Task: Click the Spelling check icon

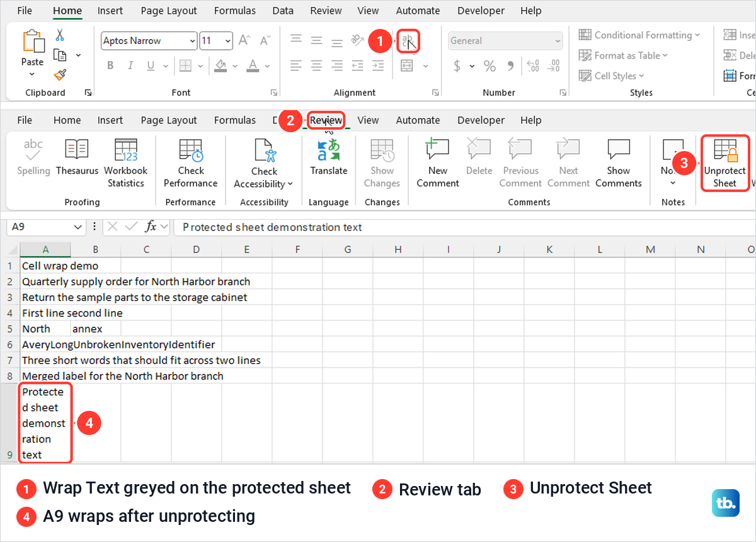Action: click(x=33, y=157)
